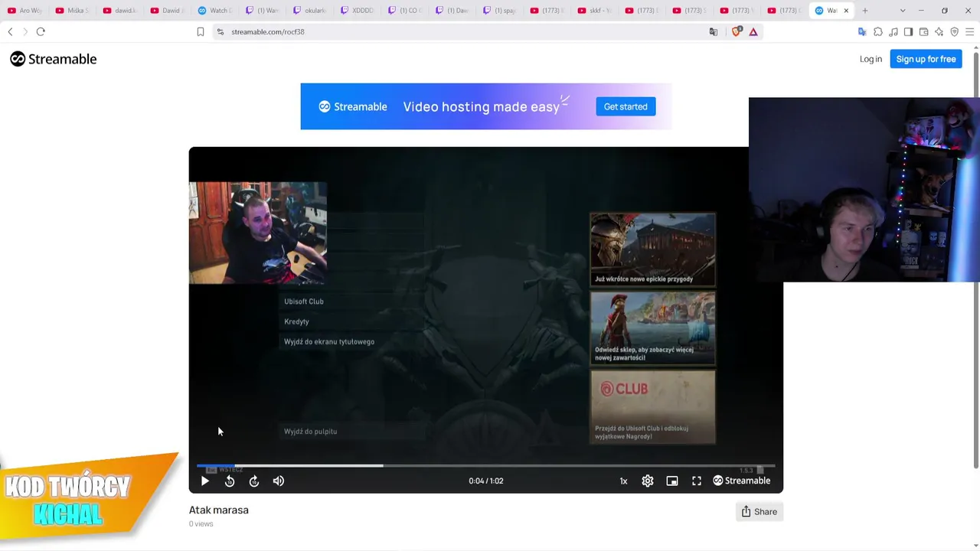Image resolution: width=980 pixels, height=551 pixels.
Task: Reload the current page
Action: point(41,31)
